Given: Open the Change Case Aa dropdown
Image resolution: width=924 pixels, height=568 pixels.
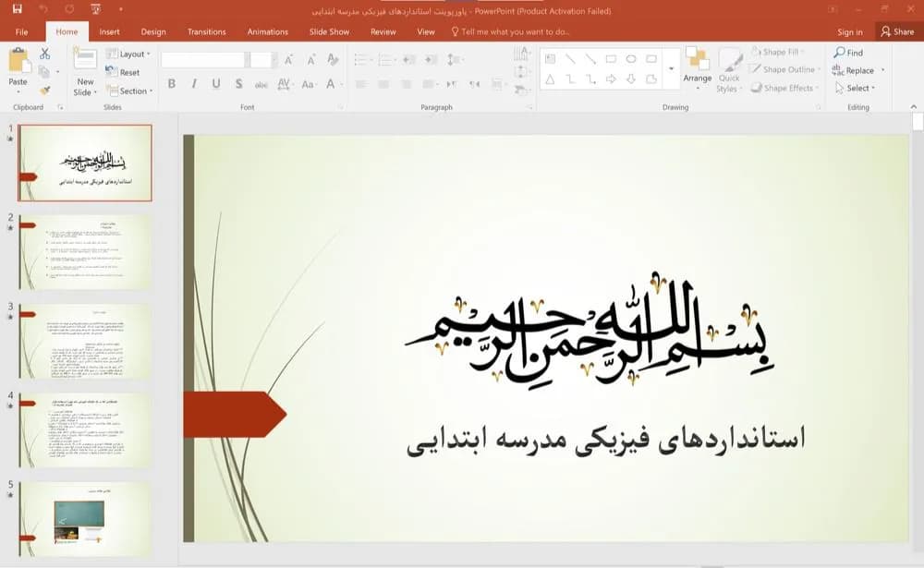Looking at the screenshot, I should tap(309, 84).
